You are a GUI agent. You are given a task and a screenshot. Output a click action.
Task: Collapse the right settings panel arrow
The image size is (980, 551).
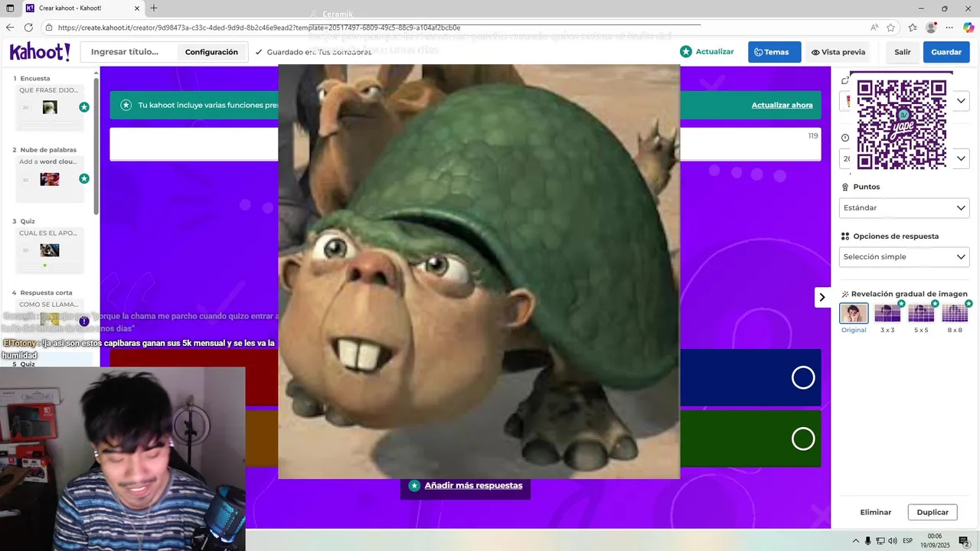click(822, 297)
